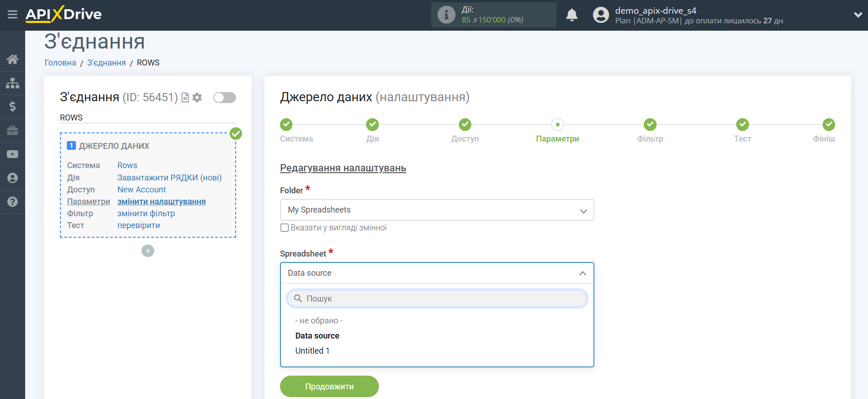Image resolution: width=868 pixels, height=399 pixels.
Task: Open Головна breadcrumb link
Action: [60, 63]
